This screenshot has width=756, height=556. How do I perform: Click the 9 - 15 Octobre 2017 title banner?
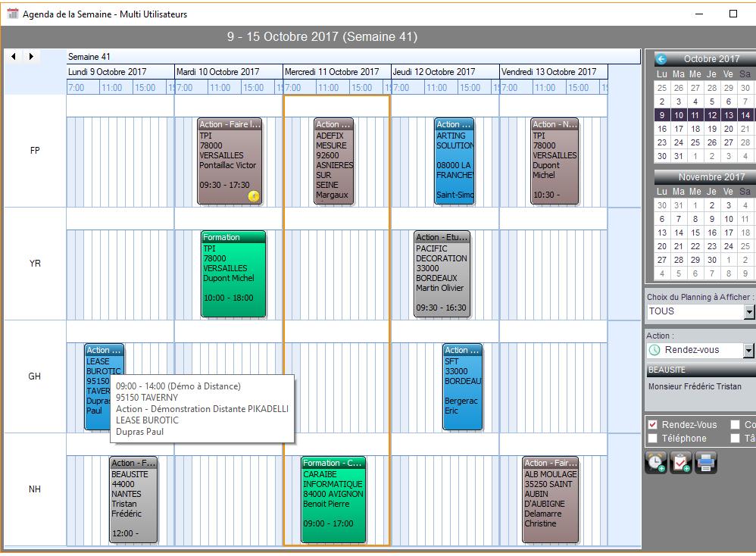click(322, 36)
